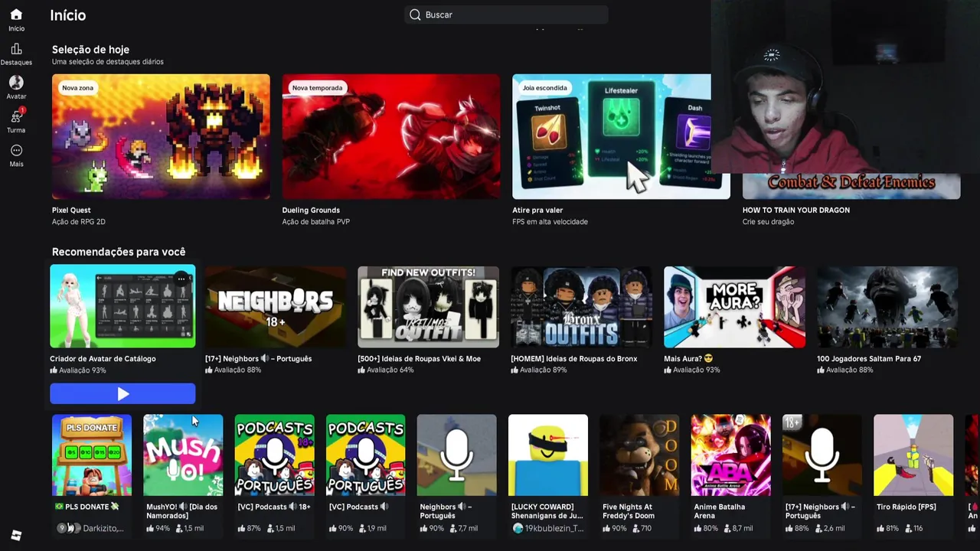Screen dimensions: 980x551
Task: Click Avaliação 93% under Criador de Avatar
Action: 78,370
